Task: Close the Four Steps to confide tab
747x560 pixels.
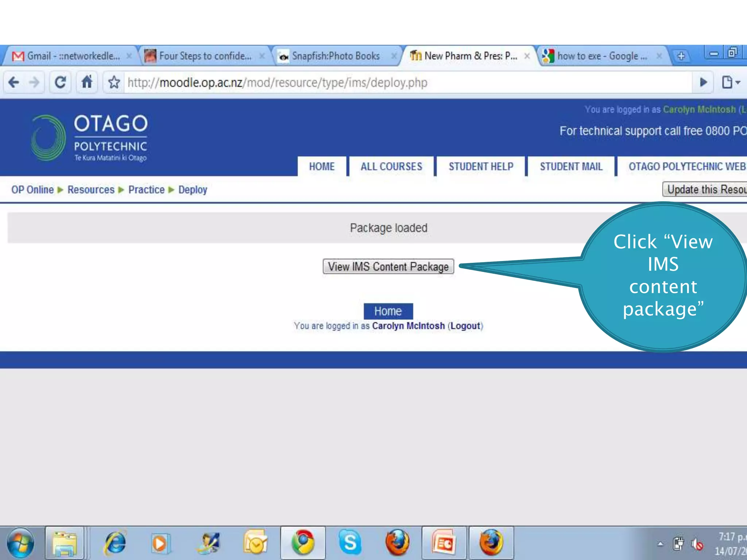Action: click(x=262, y=56)
